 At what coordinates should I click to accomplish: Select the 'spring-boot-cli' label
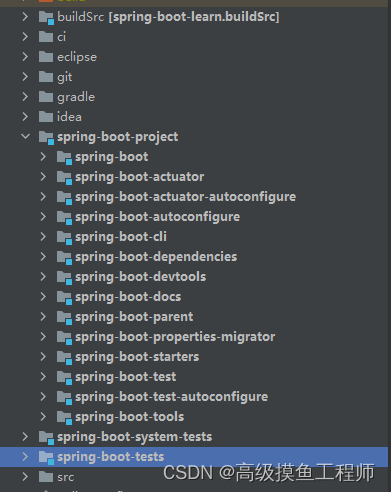pos(121,237)
